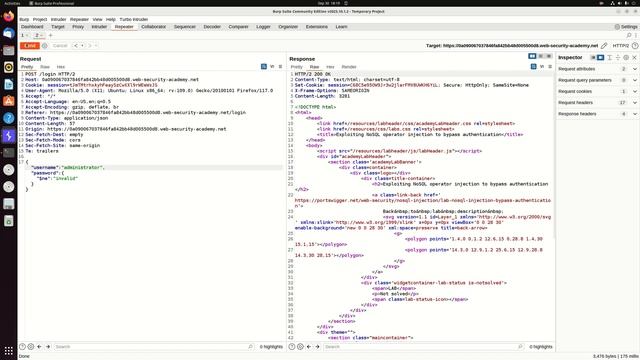Open Request search settings gear

click(31, 347)
